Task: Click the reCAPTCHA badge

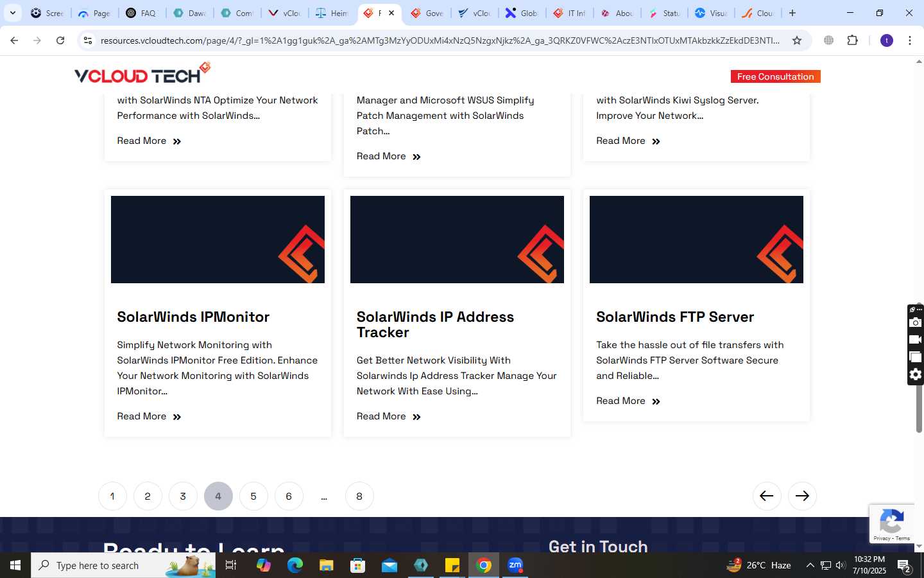Action: point(892,524)
